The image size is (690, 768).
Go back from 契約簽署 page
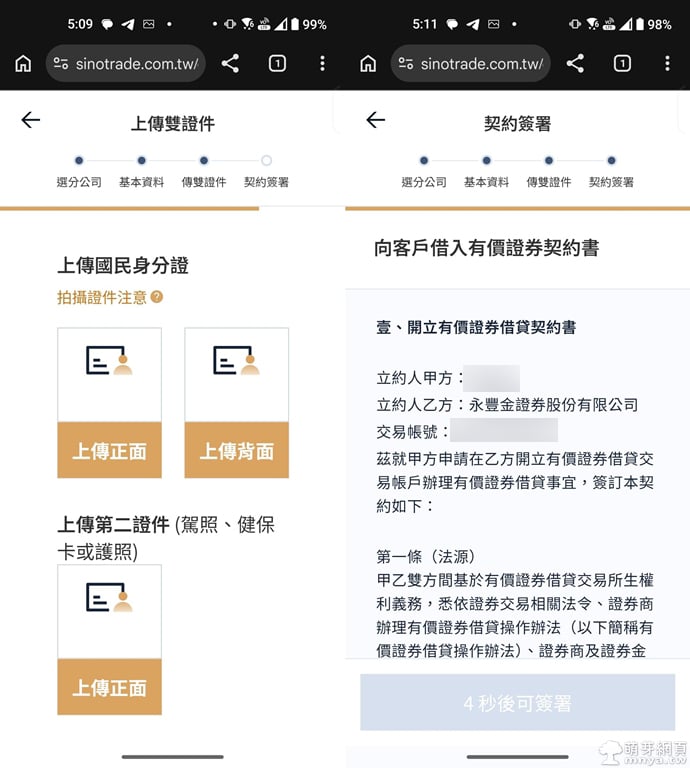coord(376,120)
